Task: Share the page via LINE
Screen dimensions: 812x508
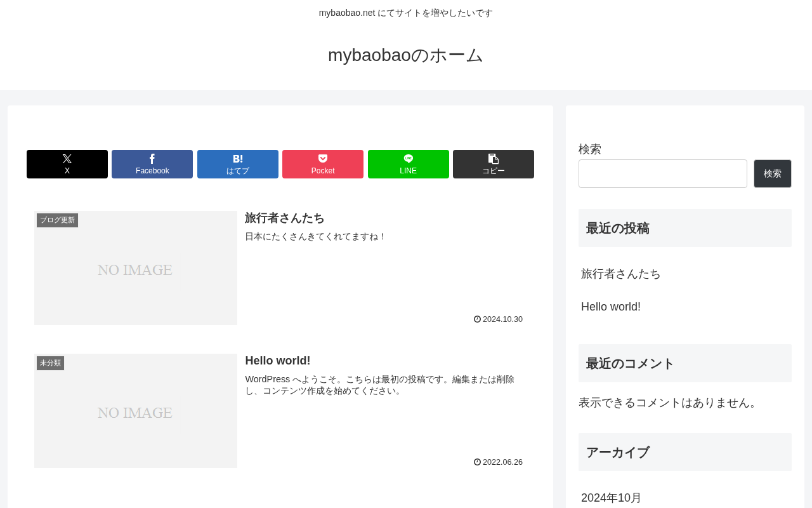Action: tap(409, 164)
